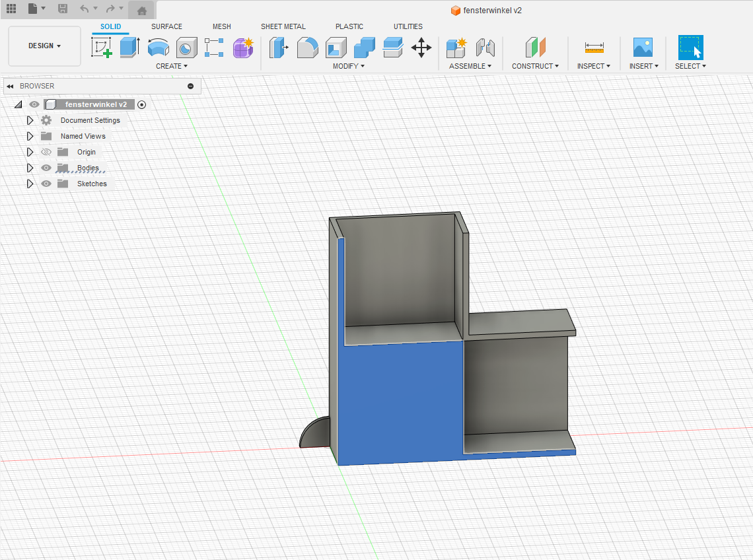The image size is (753, 560).
Task: Open the MODIFY dropdown menu
Action: 348,66
